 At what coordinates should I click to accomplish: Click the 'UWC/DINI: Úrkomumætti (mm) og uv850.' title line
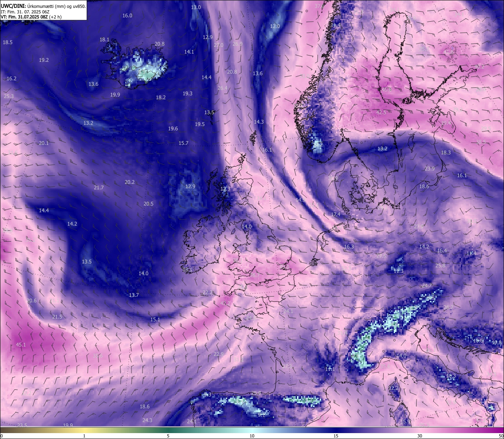[x=43, y=6]
